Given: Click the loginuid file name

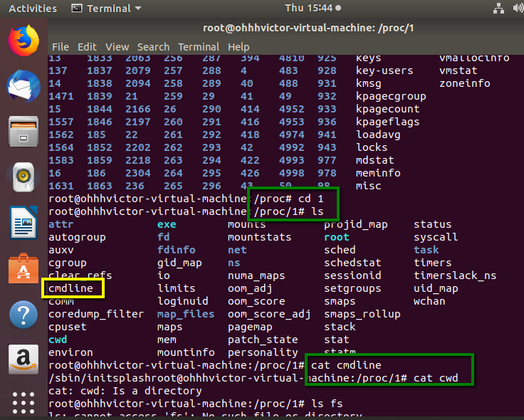Looking at the screenshot, I should point(183,301).
